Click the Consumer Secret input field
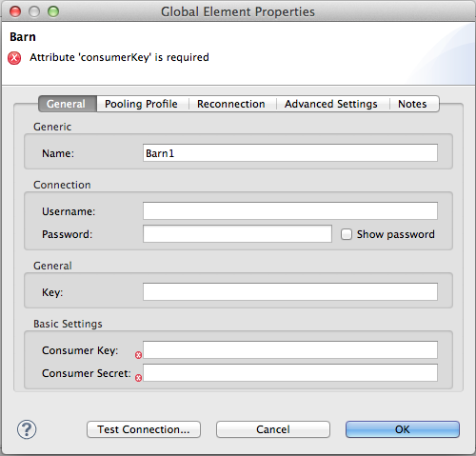The image size is (476, 456). pos(290,372)
